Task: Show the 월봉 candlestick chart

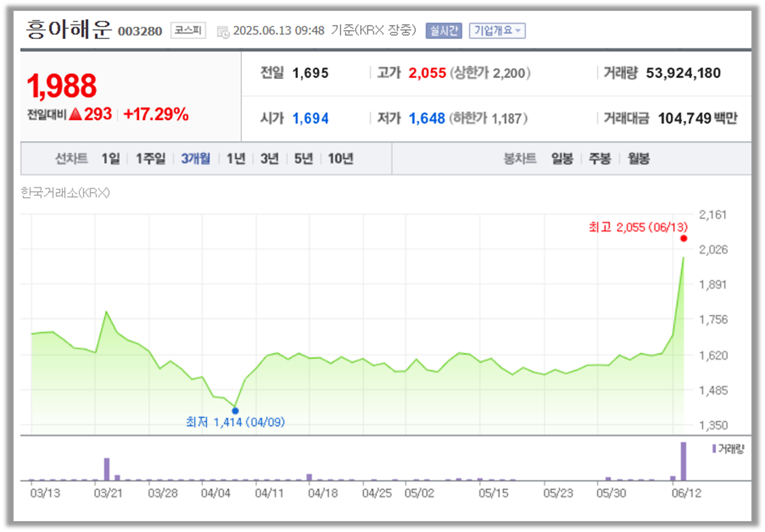Action: click(639, 158)
